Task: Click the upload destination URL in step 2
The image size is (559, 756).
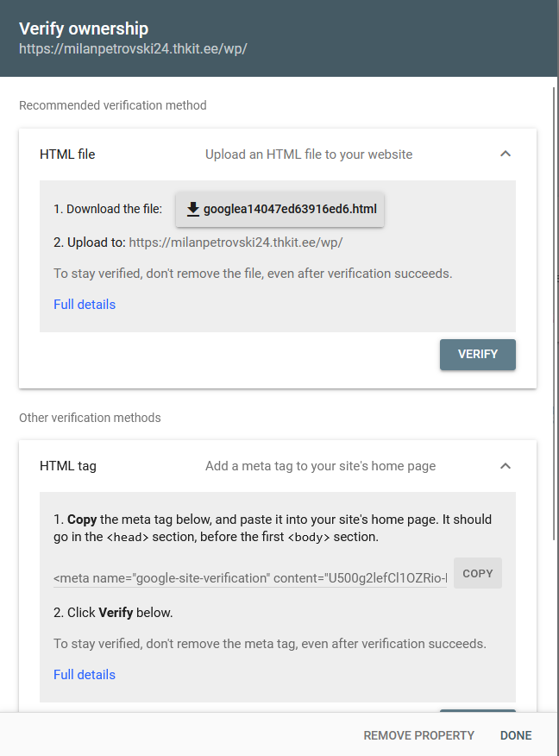Action: (236, 243)
